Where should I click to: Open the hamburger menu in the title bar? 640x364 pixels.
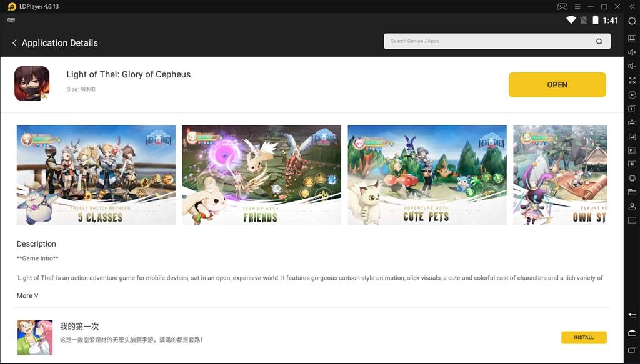[577, 6]
